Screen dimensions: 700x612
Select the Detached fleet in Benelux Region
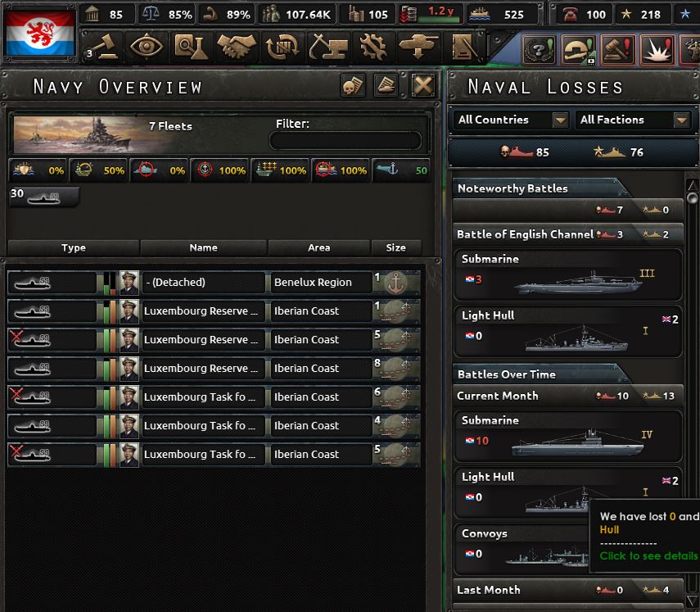pos(214,283)
